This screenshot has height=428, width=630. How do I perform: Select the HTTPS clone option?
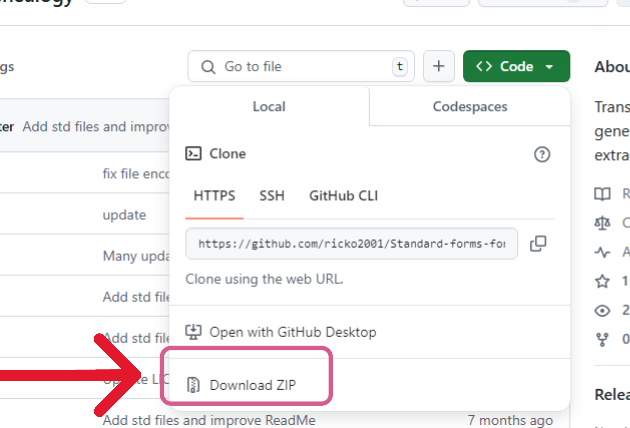pyautogui.click(x=214, y=195)
